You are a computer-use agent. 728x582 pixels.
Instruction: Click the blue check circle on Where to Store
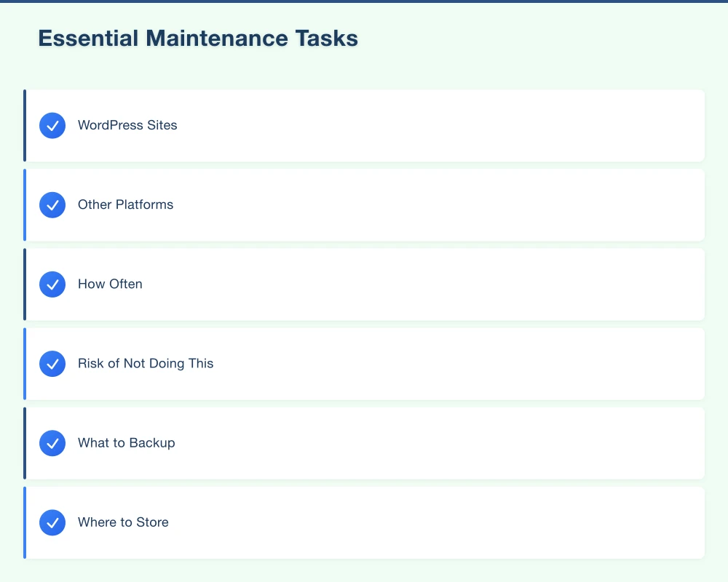click(x=52, y=522)
